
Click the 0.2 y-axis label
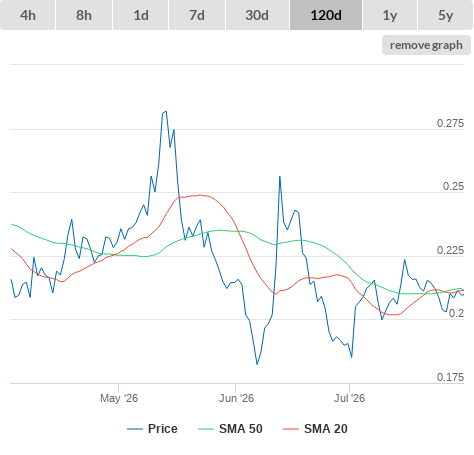(456, 313)
